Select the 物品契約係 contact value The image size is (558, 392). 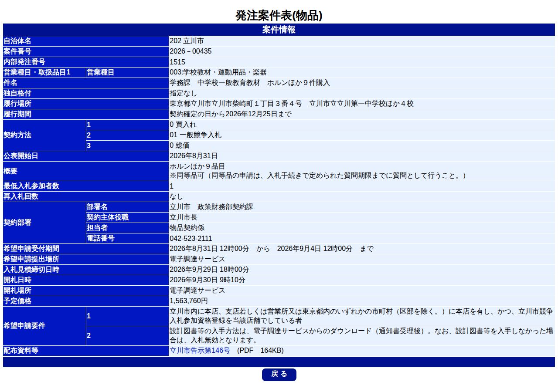click(187, 228)
